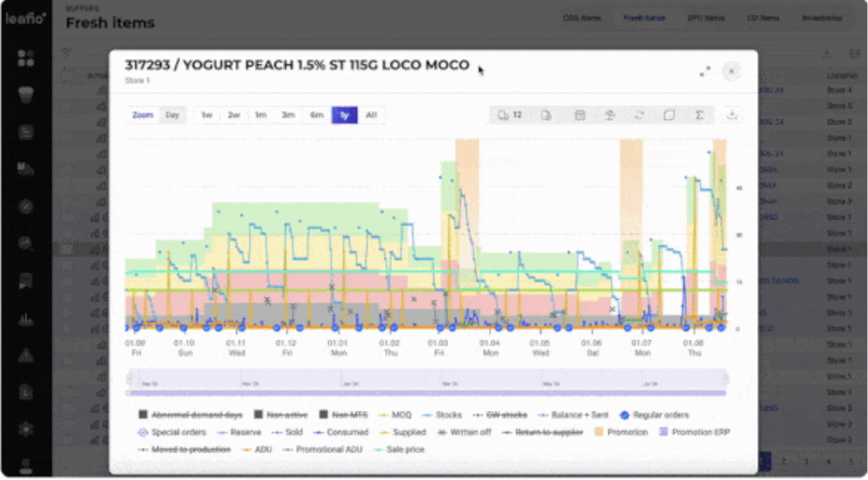Click the refresh arrows icon in chart toolbar
Image resolution: width=868 pixels, height=480 pixels.
pyautogui.click(x=639, y=115)
